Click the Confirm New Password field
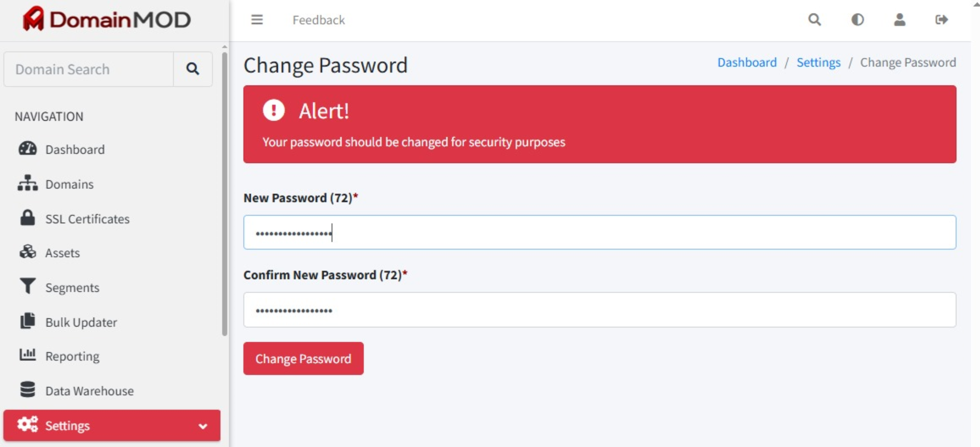Viewport: 980px width, 447px height. click(599, 309)
